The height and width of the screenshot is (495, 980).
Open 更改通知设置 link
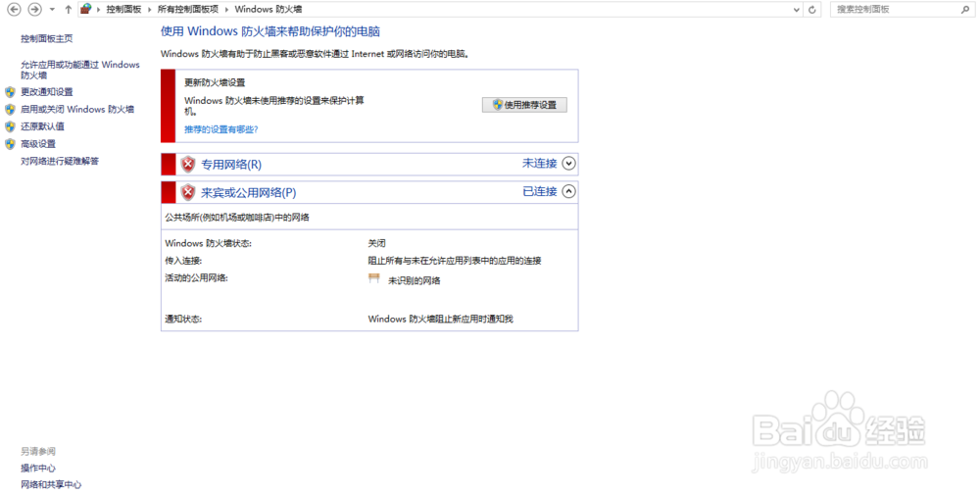(47, 92)
